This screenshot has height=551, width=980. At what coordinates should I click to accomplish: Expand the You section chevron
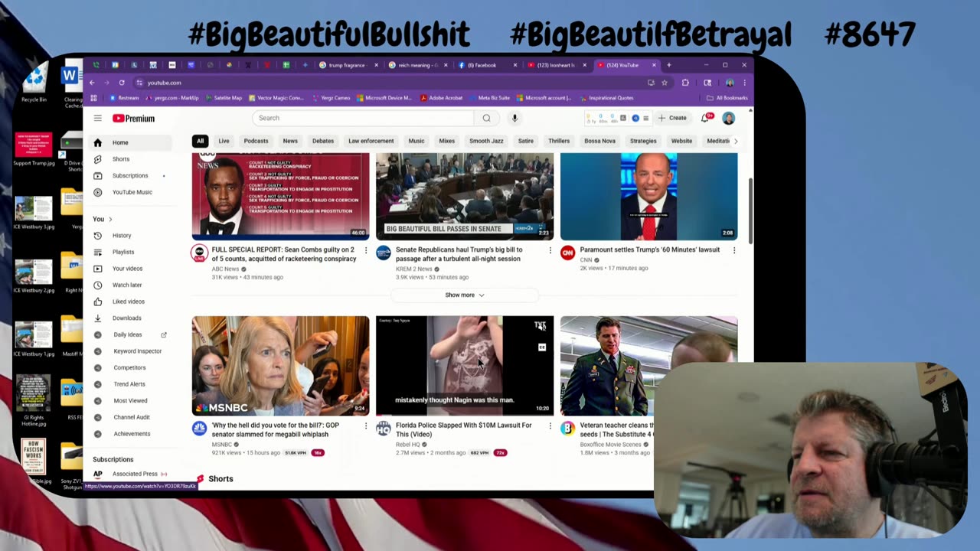[110, 220]
